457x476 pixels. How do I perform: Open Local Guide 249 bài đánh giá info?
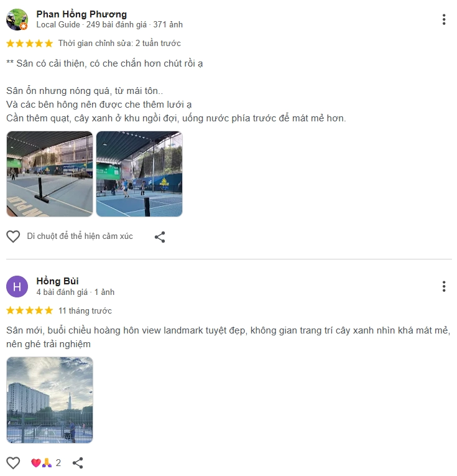click(x=109, y=25)
